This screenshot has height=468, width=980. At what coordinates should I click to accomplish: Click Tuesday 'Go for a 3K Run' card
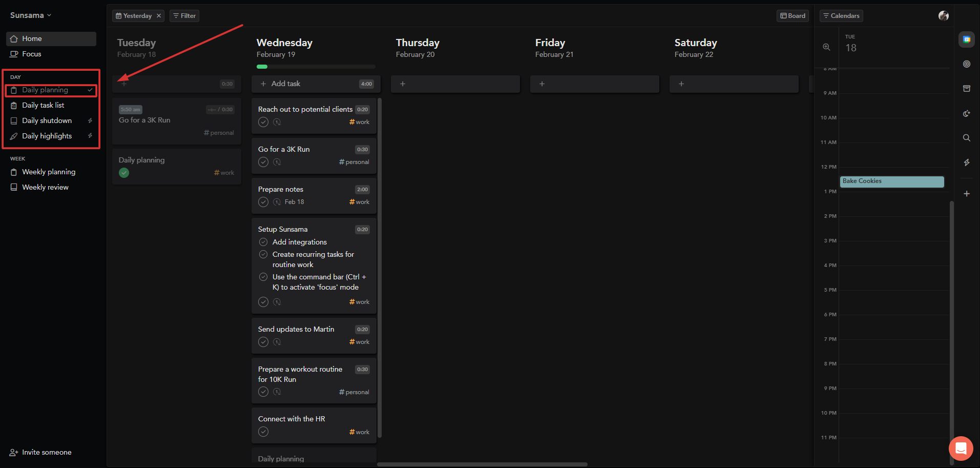point(177,121)
